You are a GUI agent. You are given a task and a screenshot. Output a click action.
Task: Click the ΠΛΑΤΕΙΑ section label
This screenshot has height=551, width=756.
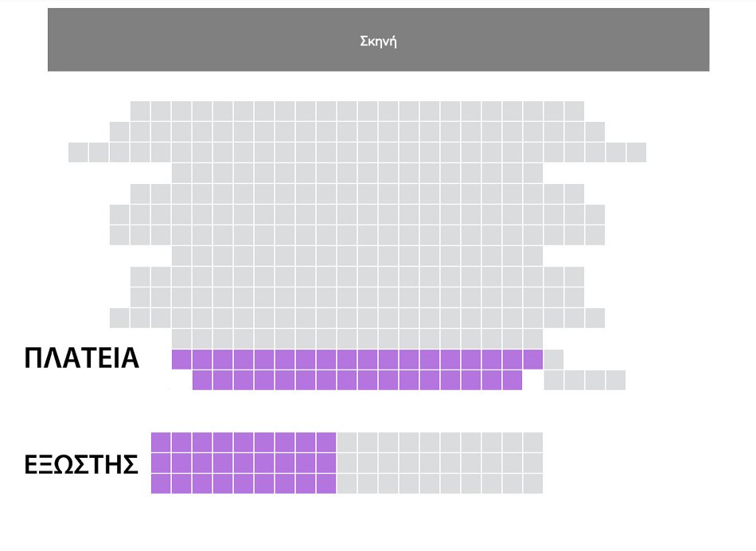pos(82,358)
